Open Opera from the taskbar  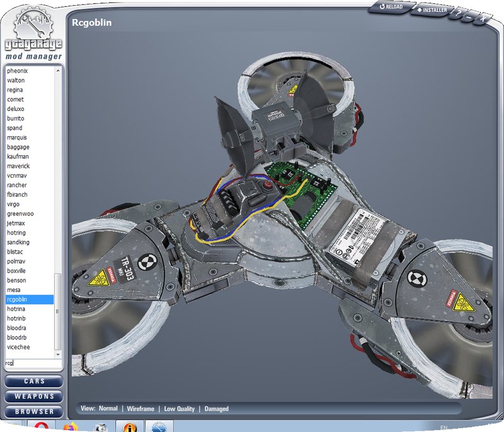(42, 426)
